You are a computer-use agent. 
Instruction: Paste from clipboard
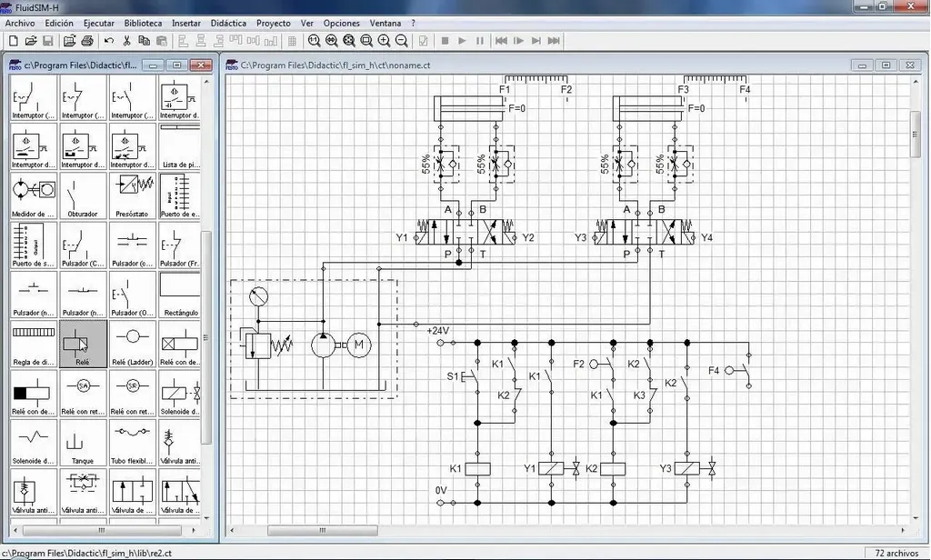(x=161, y=41)
